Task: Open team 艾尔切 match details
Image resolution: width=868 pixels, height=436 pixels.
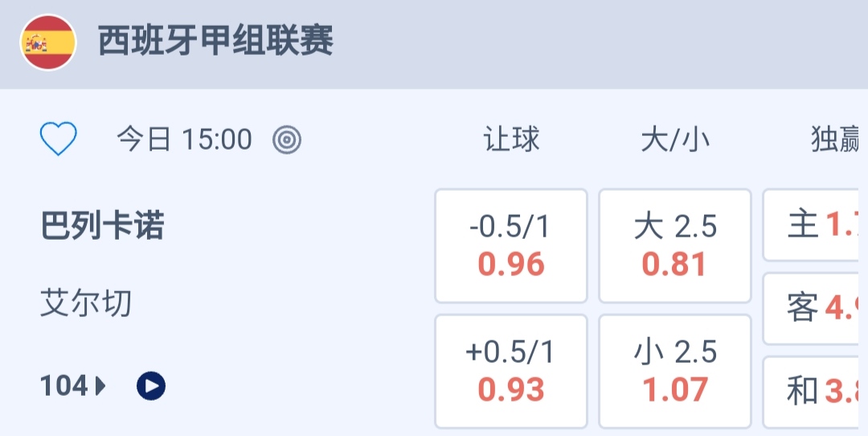Action: click(86, 304)
